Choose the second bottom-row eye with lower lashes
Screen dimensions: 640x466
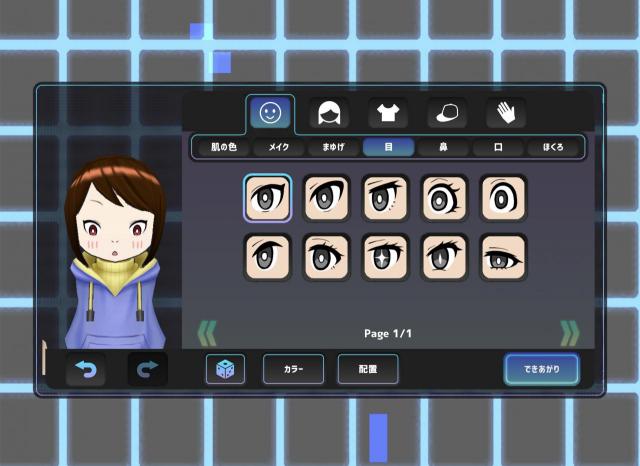point(327,257)
